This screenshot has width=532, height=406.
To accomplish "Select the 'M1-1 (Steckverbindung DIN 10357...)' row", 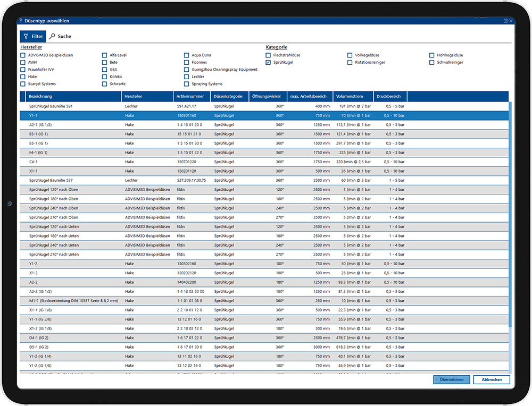I will [264, 301].
